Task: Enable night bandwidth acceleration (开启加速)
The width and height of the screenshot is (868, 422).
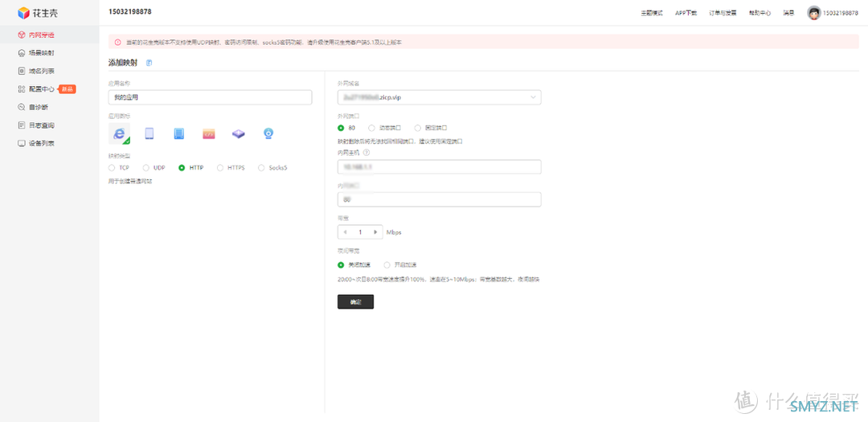Action: click(387, 264)
